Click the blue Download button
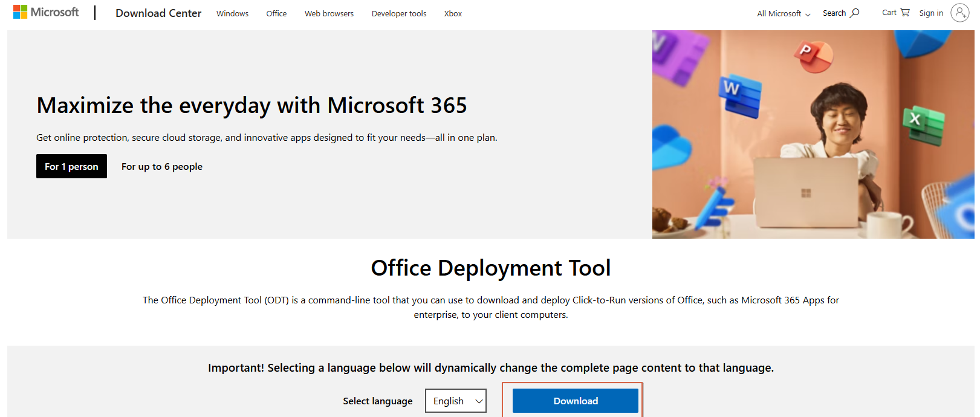Image resolution: width=980 pixels, height=417 pixels. click(576, 401)
